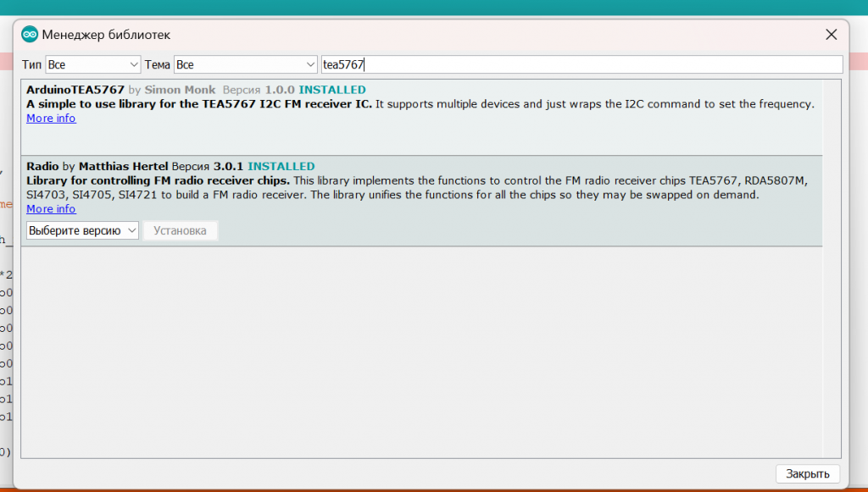Viewport: 868px width, 492px height.
Task: Open the Выберите версию dropdown
Action: click(82, 230)
